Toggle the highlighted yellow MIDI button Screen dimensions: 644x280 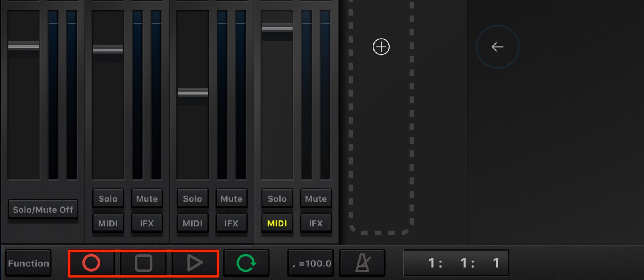(x=277, y=223)
